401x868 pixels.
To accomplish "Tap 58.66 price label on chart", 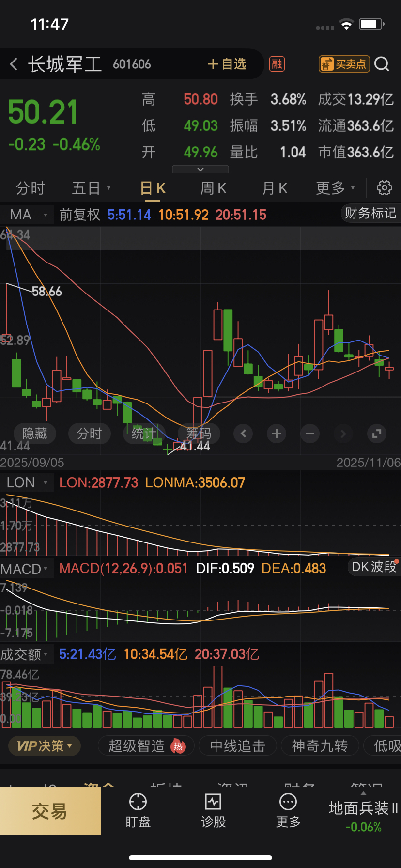I will coord(47,291).
